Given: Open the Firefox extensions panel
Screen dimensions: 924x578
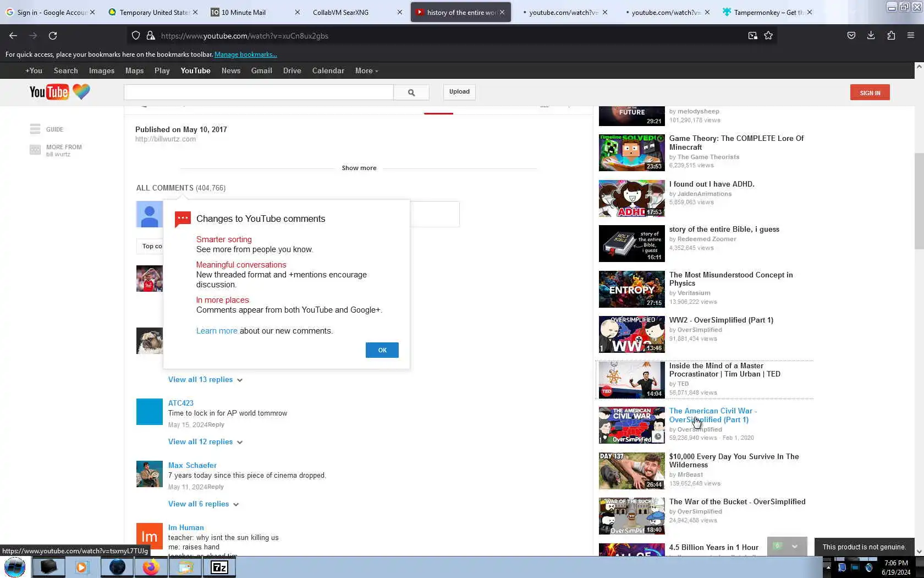Looking at the screenshot, I should (891, 36).
